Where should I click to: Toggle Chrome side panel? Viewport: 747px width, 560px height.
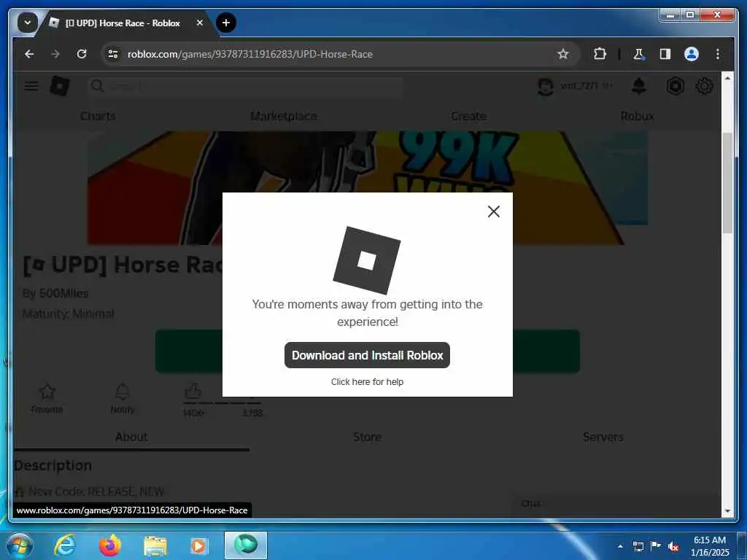[665, 54]
